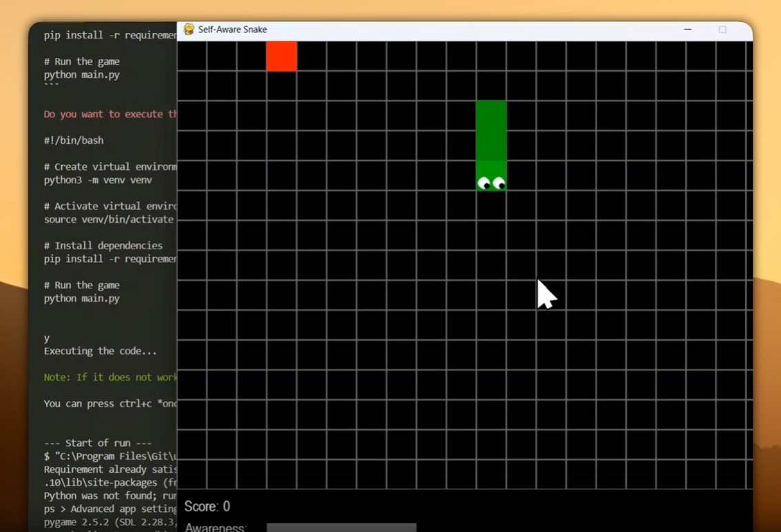Select the python main.py command line
Image resolution: width=781 pixels, height=532 pixels.
(82, 298)
